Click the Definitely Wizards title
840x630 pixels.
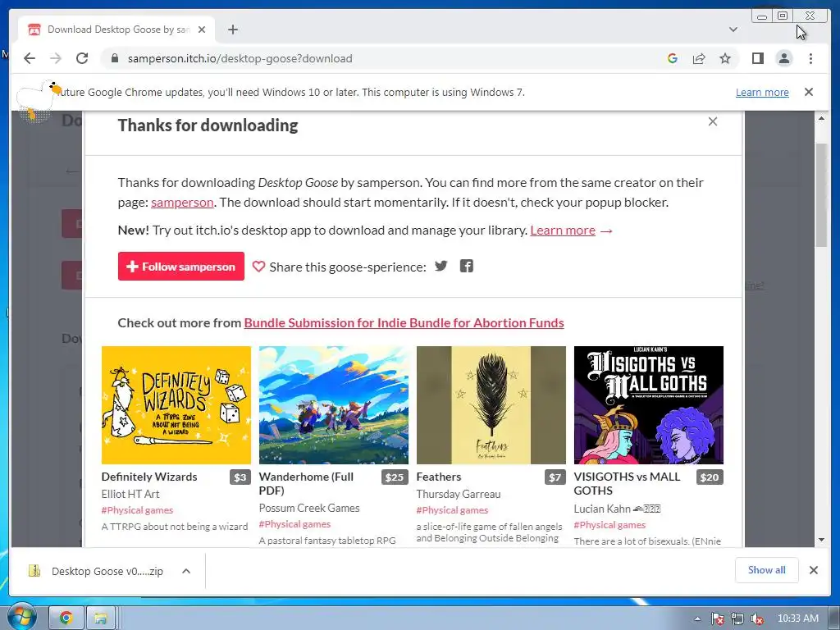[x=149, y=477]
